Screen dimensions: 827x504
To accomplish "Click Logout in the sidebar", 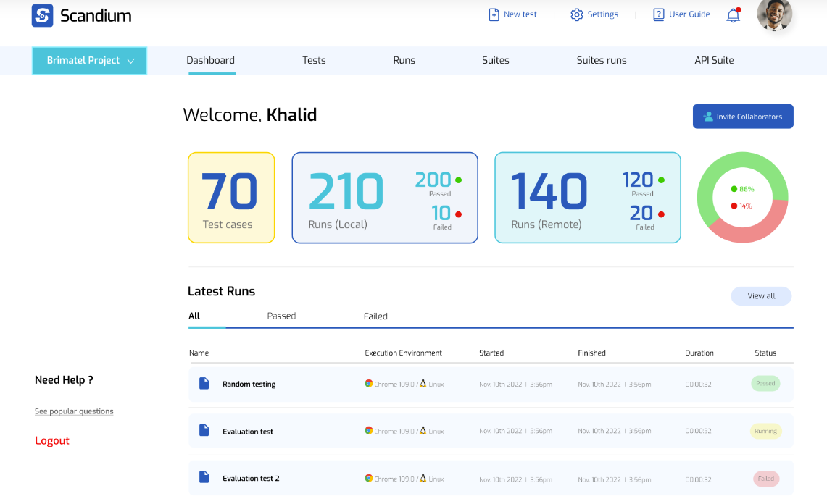I will (x=51, y=440).
